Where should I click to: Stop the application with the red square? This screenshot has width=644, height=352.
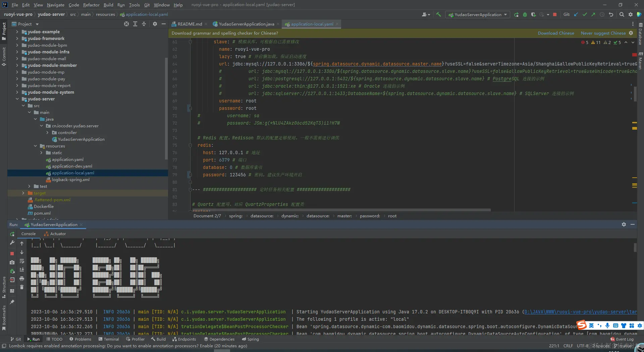point(555,14)
